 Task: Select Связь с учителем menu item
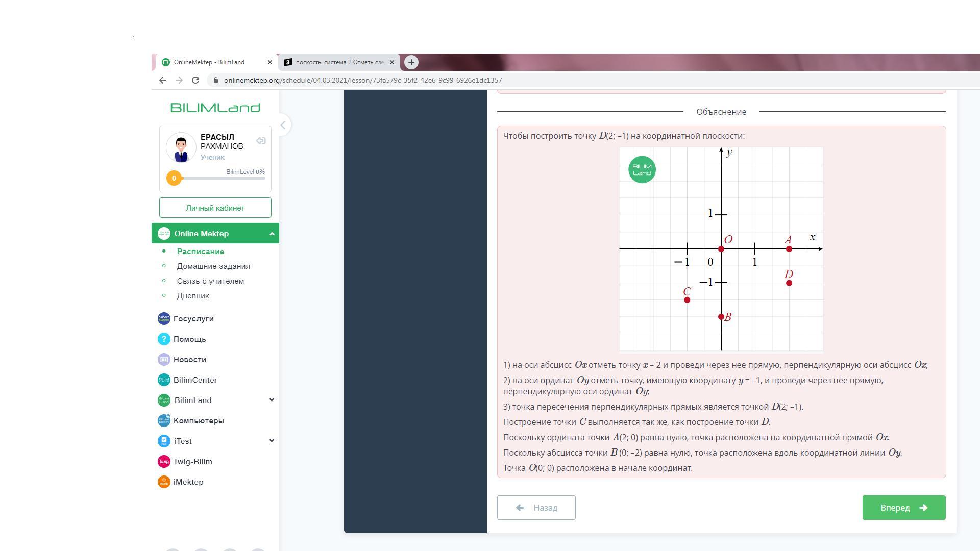click(x=210, y=281)
